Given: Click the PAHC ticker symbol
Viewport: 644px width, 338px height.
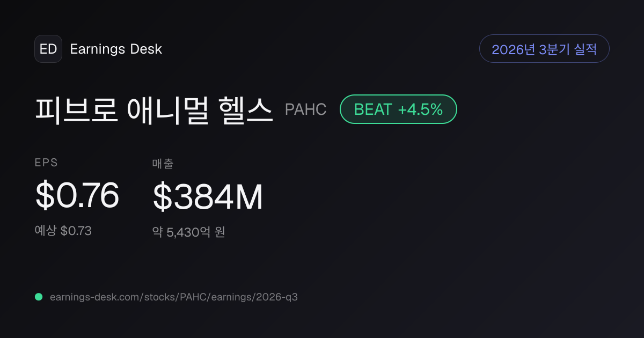Looking at the screenshot, I should point(306,109).
